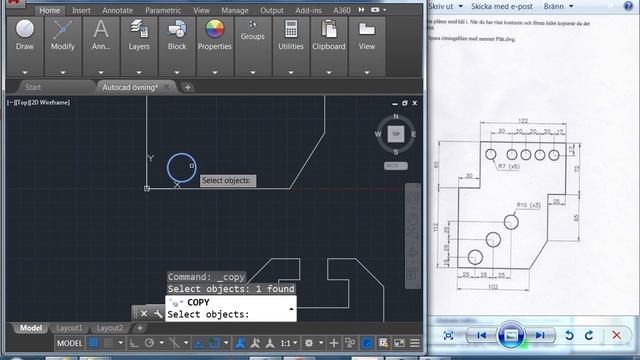Open the 1:1 annotation scale dropdown
Image resolution: width=640 pixels, height=360 pixels.
click(x=289, y=343)
